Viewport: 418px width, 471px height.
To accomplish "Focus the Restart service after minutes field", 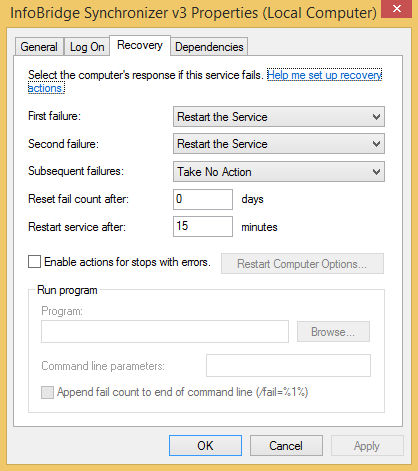I will 203,226.
